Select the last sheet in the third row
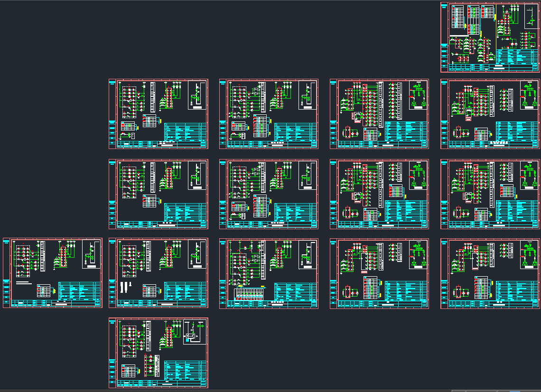The width and height of the screenshot is (541, 392). 490,194
